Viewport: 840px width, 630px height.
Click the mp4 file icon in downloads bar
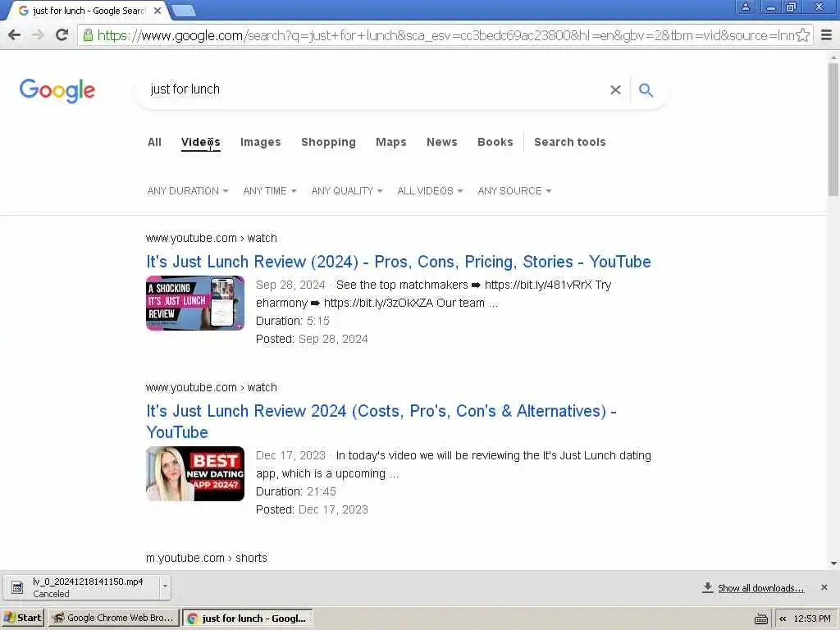(x=17, y=587)
